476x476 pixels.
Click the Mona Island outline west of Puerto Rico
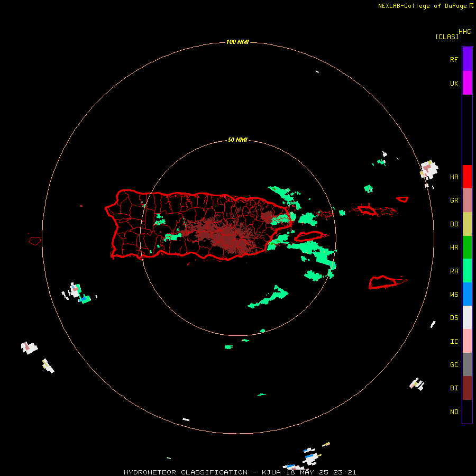(x=34, y=241)
